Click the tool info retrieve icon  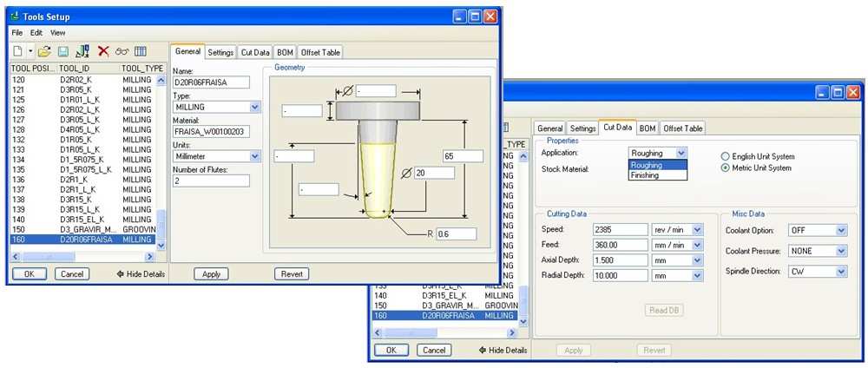pos(82,51)
